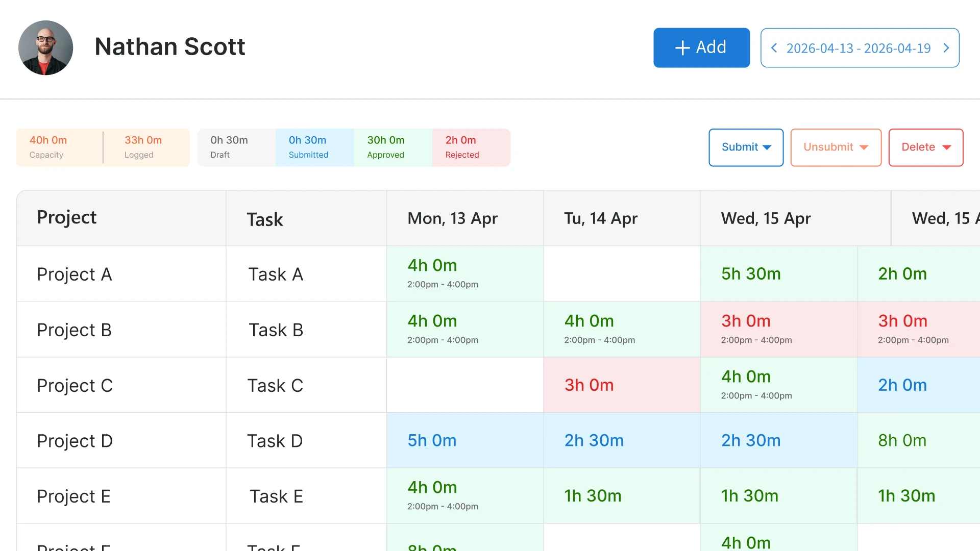980x551 pixels.
Task: Open the Delete dropdown
Action: pos(925,147)
